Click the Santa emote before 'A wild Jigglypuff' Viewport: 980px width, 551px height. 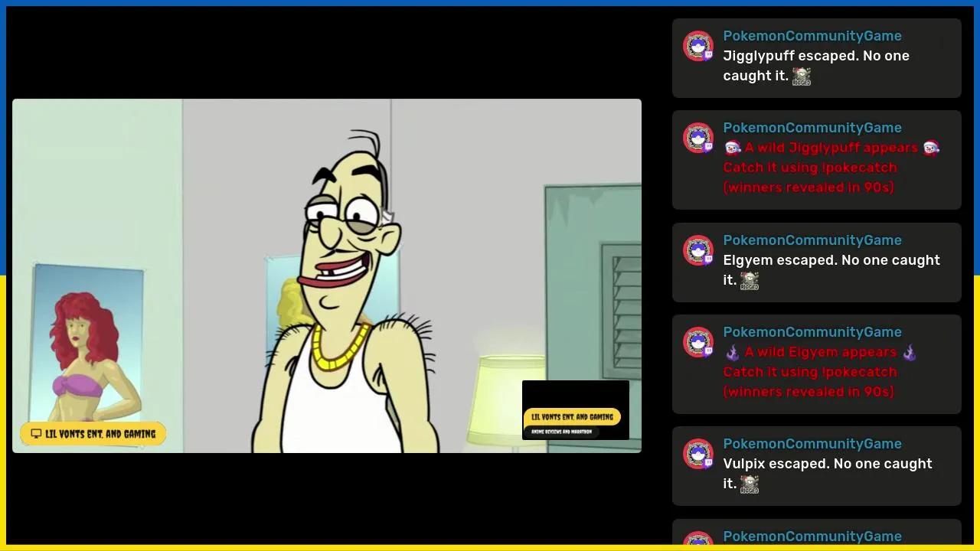(733, 148)
